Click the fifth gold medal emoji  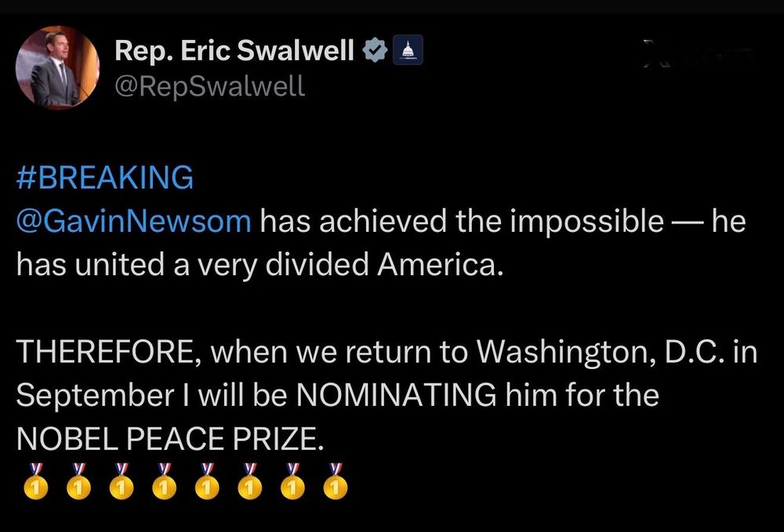[207, 481]
